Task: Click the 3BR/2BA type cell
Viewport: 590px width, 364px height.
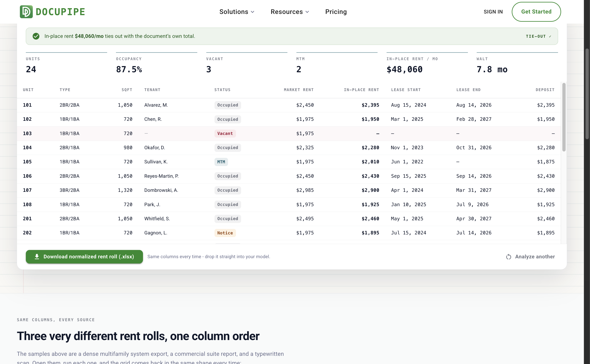Action: (69, 190)
